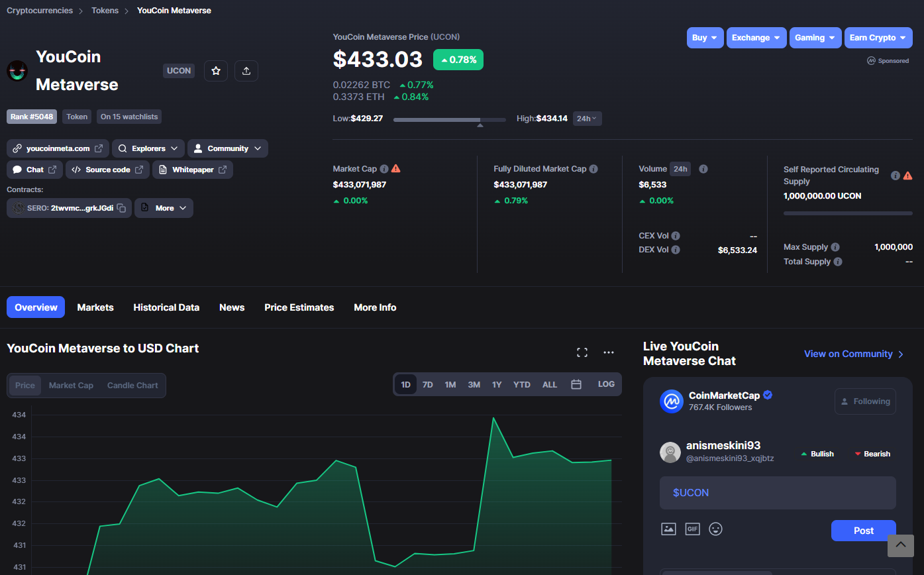The height and width of the screenshot is (575, 924).
Task: Open the Price Estimates tab
Action: click(299, 307)
